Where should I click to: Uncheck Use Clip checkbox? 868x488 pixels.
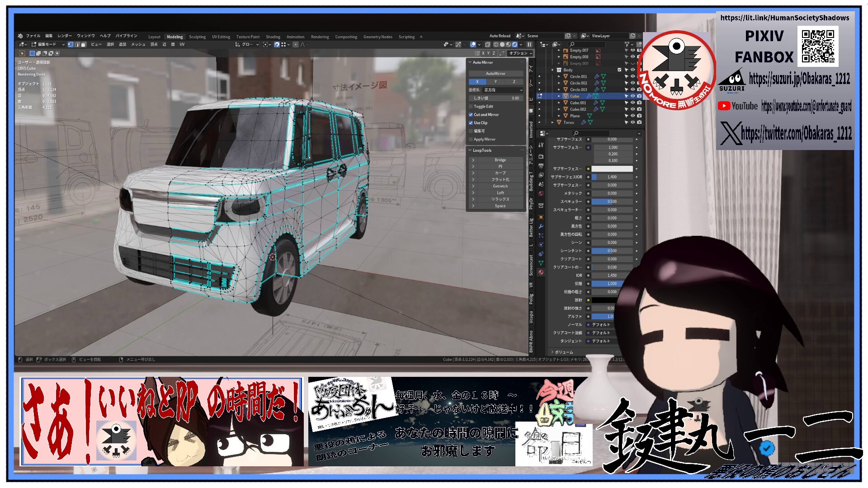[471, 123]
